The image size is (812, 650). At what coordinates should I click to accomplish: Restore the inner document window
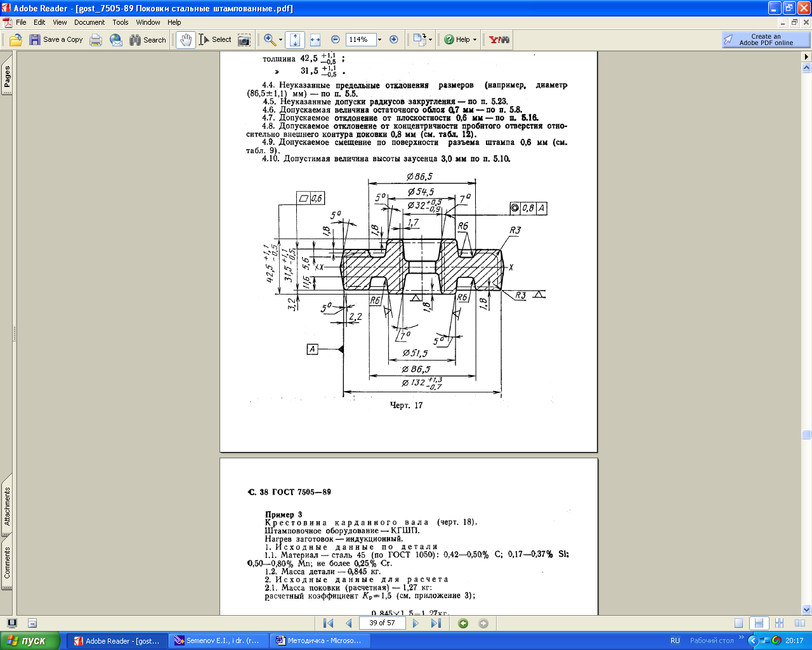pos(794,22)
